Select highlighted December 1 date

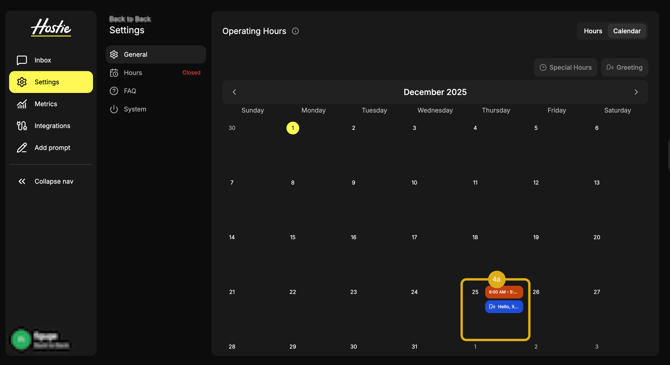(x=293, y=128)
